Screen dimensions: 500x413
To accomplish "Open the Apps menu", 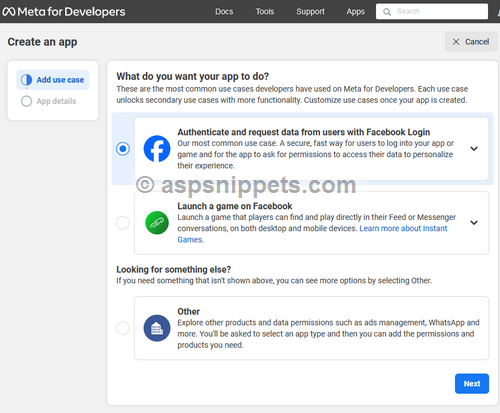I will tap(355, 12).
